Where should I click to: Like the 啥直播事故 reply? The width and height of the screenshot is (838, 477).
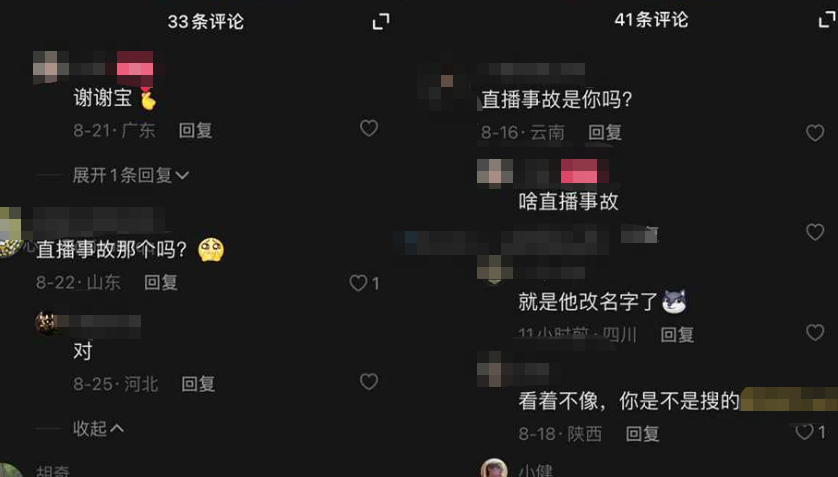(815, 232)
